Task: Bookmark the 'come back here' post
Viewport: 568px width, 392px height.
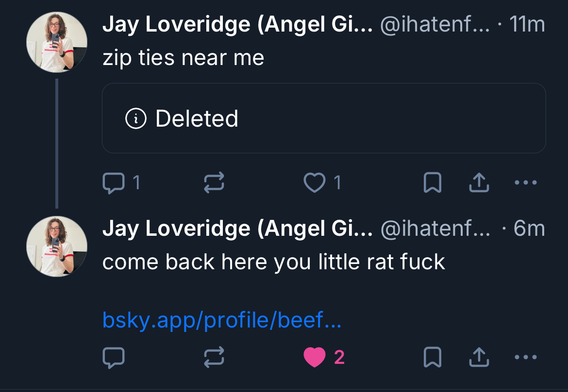Action: 432,358
